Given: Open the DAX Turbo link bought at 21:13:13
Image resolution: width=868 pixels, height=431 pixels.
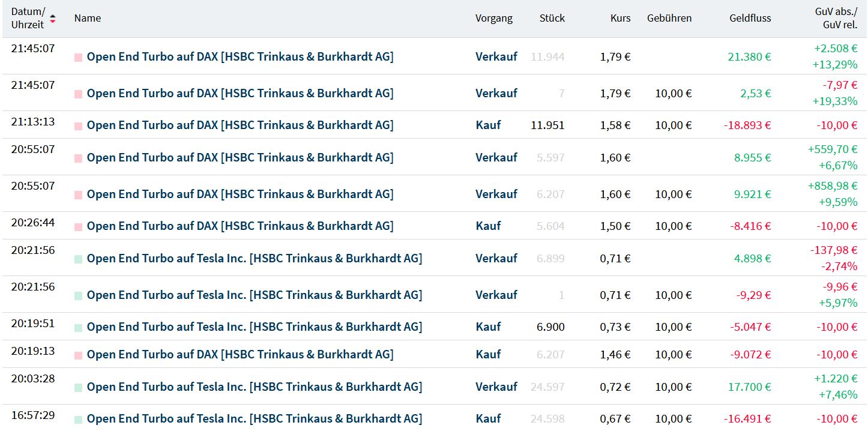Looking at the screenshot, I should pyautogui.click(x=240, y=125).
